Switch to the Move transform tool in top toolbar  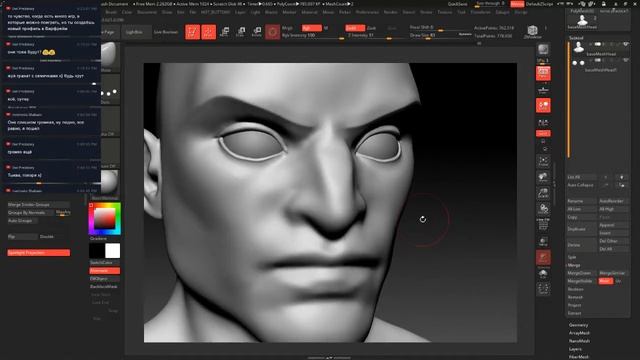(224, 32)
